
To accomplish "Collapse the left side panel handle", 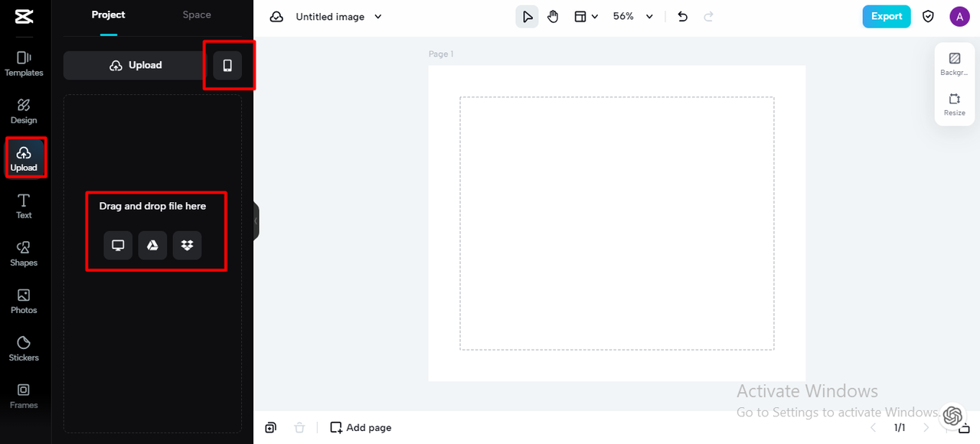I will [x=256, y=221].
